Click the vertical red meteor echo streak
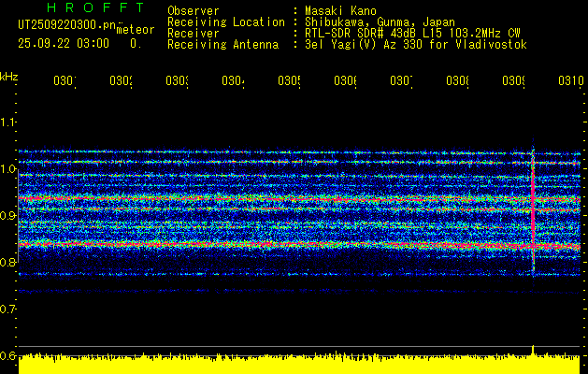Image resolution: width=588 pixels, height=374 pixels. click(533, 209)
